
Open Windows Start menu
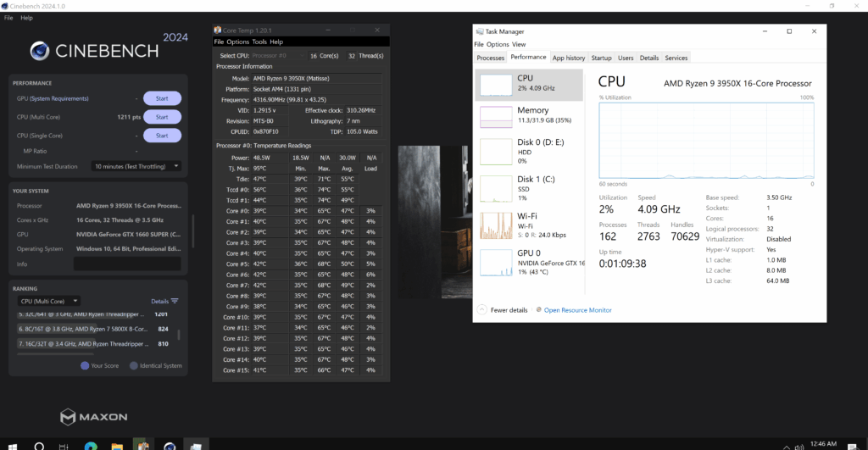(12, 446)
